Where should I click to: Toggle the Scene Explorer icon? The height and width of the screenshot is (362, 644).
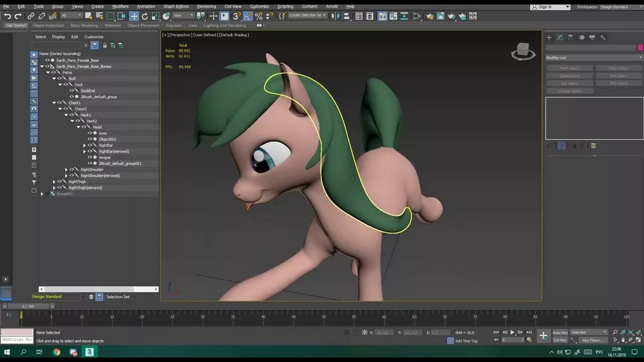[359, 16]
